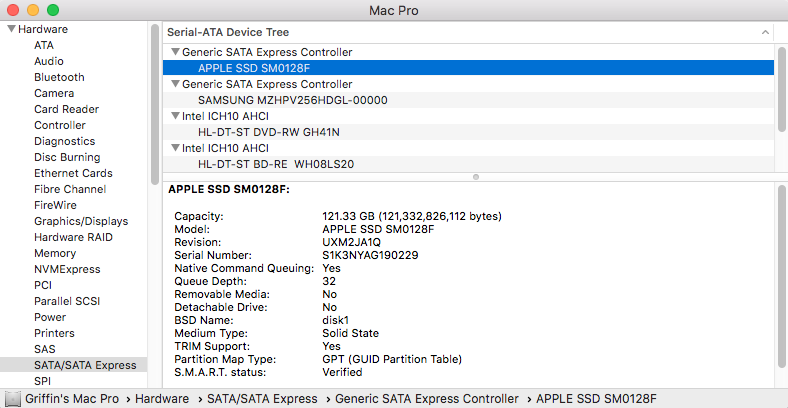Select HL-DT-ST DVD-RW GH41N drive
Image resolution: width=788 pixels, height=408 pixels.
pyautogui.click(x=468, y=132)
